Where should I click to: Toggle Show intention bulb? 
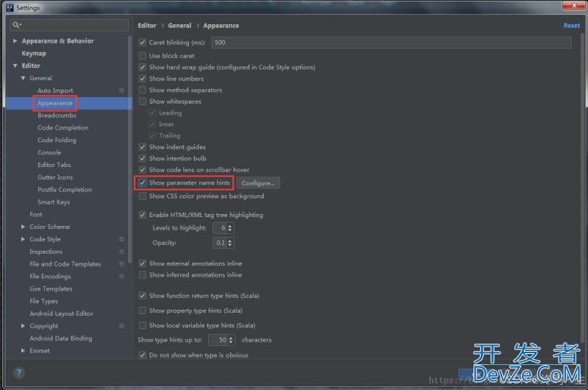[x=143, y=158]
